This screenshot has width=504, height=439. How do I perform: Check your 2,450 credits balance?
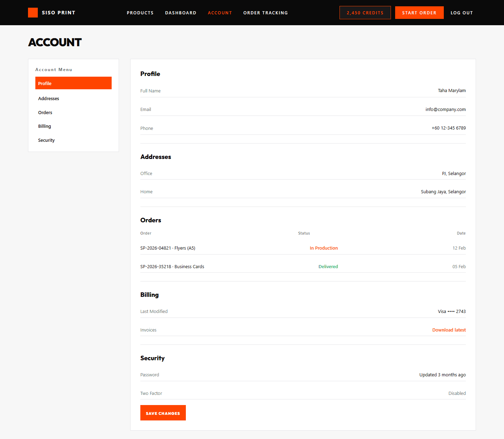point(365,13)
